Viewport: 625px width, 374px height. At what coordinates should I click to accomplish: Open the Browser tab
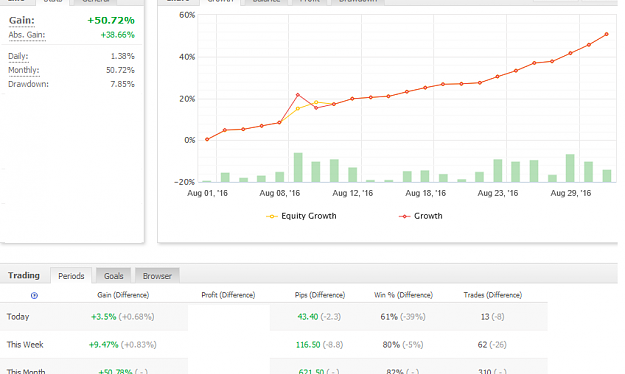tap(157, 276)
